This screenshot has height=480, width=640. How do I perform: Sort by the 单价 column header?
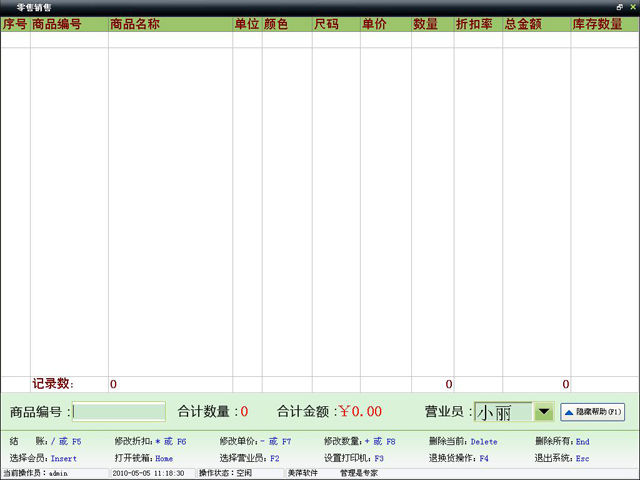coord(385,23)
